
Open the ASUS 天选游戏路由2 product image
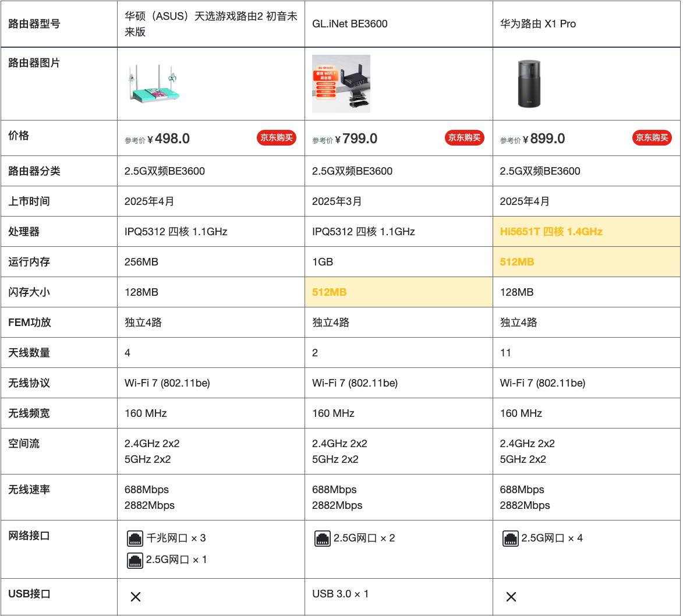click(154, 84)
